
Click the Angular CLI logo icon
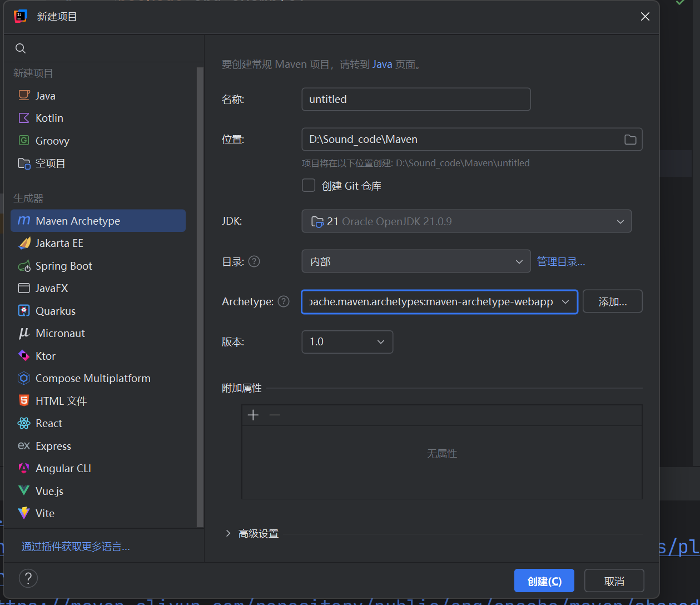click(24, 468)
